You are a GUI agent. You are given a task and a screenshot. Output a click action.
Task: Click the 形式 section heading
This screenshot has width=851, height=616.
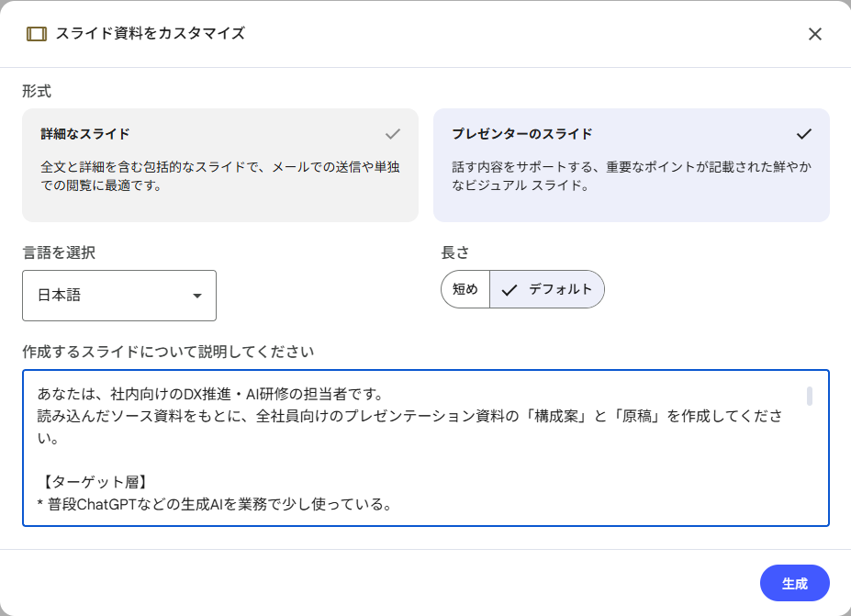(x=37, y=91)
